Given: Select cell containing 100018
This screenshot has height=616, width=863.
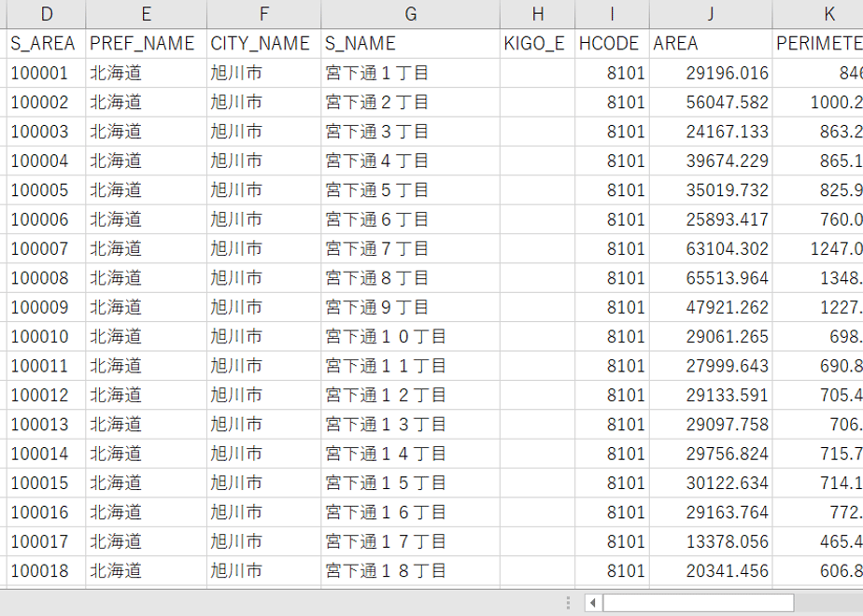Looking at the screenshot, I should 47,571.
